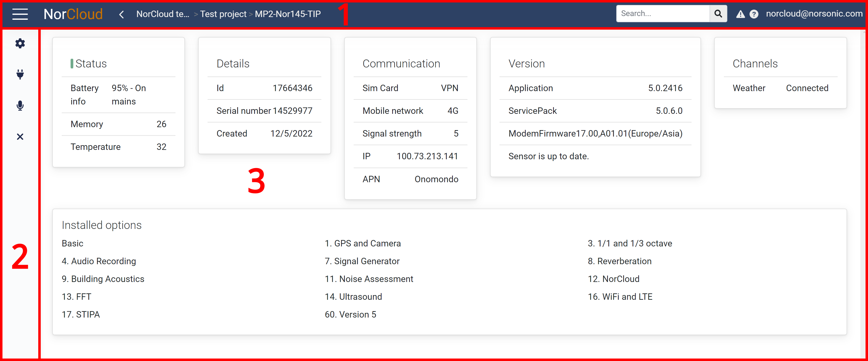Image resolution: width=868 pixels, height=361 pixels.
Task: Click the Status card heading
Action: [x=91, y=63]
